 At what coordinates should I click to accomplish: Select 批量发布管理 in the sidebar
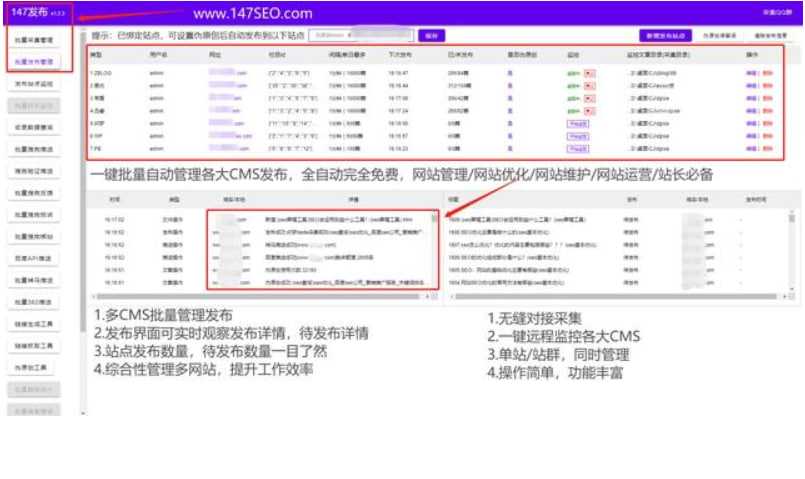[34, 62]
